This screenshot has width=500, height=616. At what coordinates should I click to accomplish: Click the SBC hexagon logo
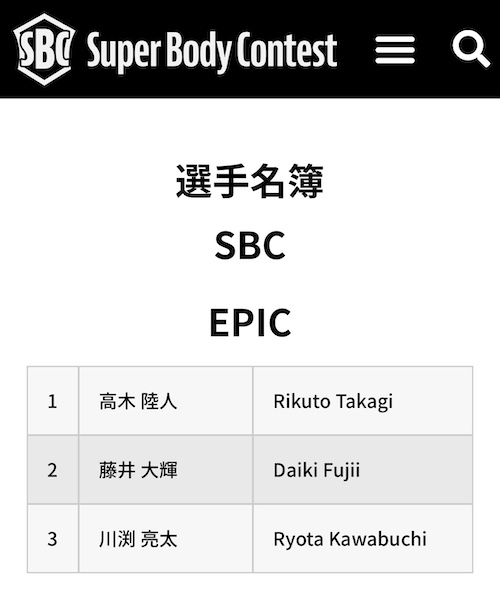click(44, 50)
